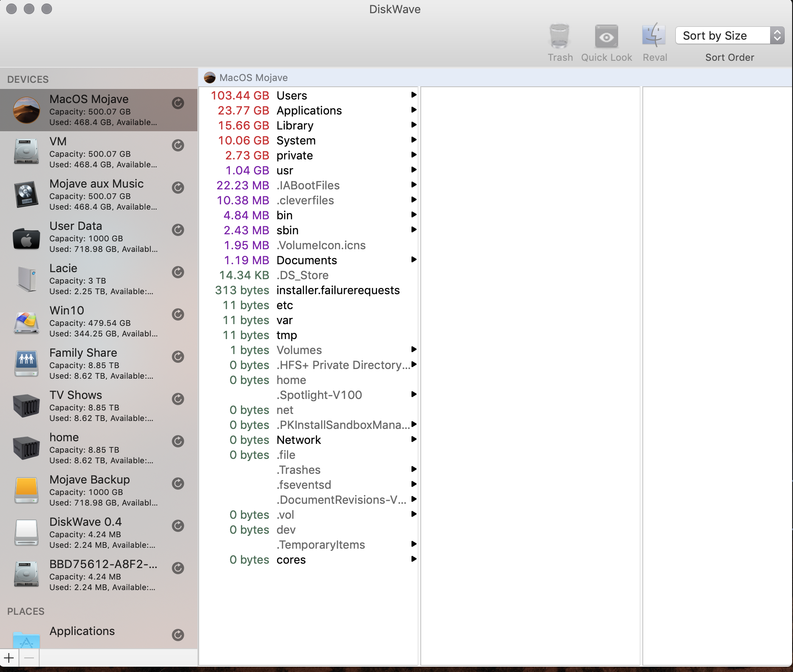
Task: Expand the private folder arrow
Action: click(414, 155)
